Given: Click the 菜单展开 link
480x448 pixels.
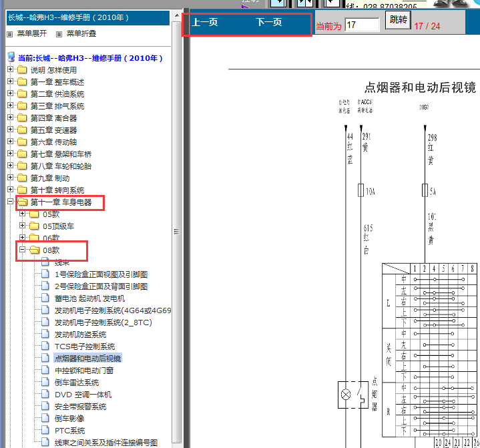Looking at the screenshot, I should [32, 33].
